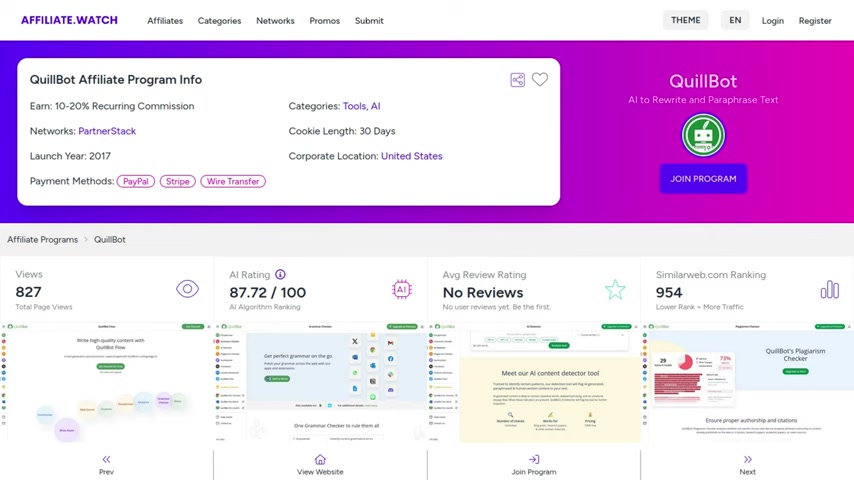Click the Next double-chevron icon
The image size is (854, 480).
[748, 459]
